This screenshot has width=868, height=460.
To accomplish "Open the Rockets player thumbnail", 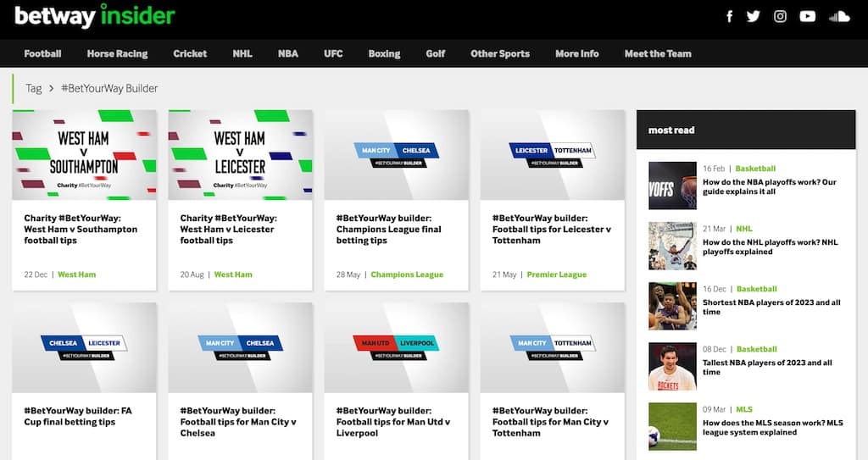I will (x=672, y=367).
